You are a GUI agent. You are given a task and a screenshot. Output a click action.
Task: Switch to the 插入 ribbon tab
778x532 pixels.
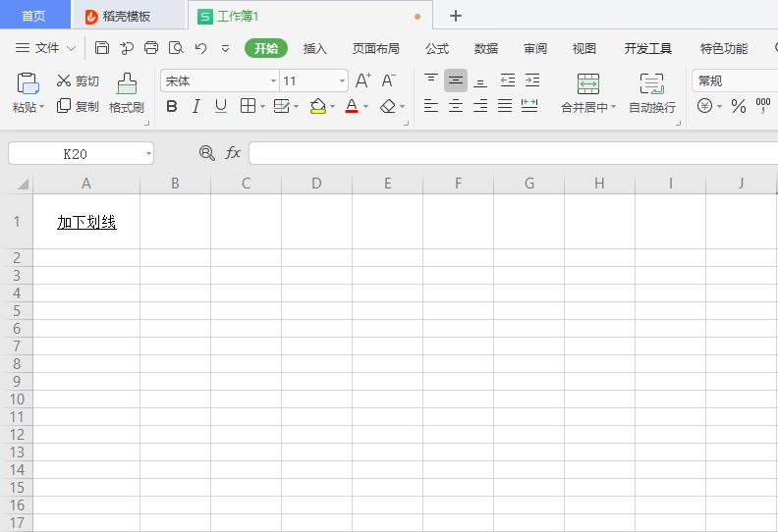(314, 48)
